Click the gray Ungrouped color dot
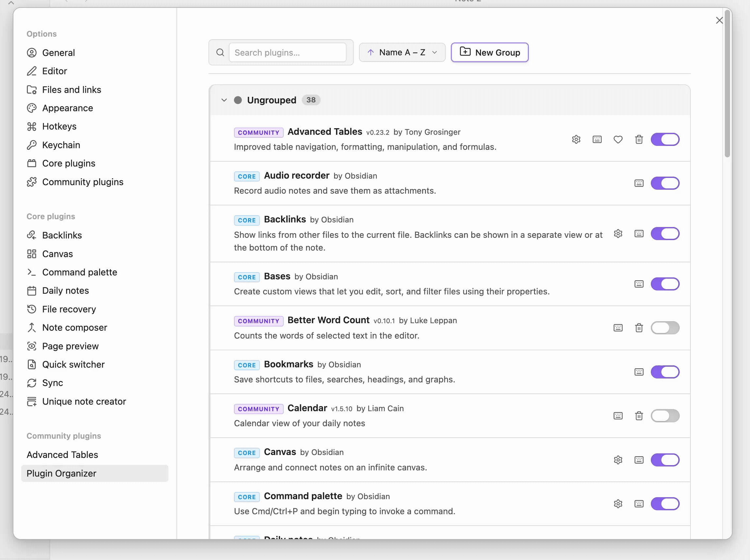 pos(238,100)
